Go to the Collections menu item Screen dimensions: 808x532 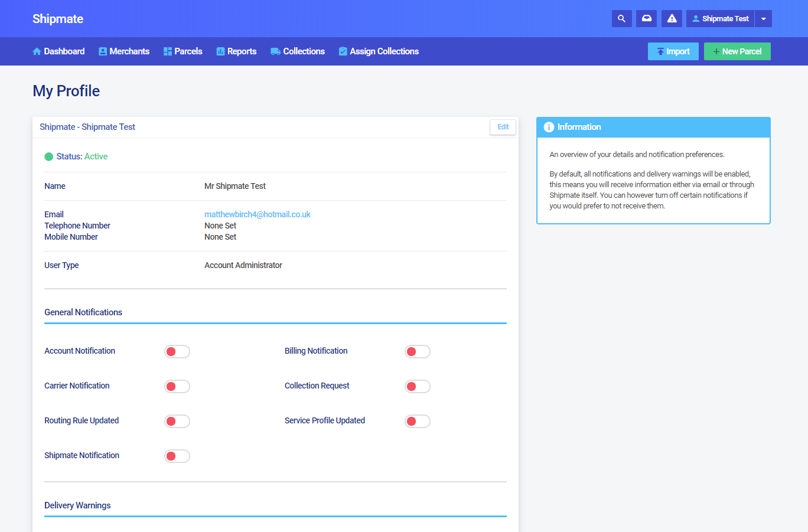click(298, 51)
